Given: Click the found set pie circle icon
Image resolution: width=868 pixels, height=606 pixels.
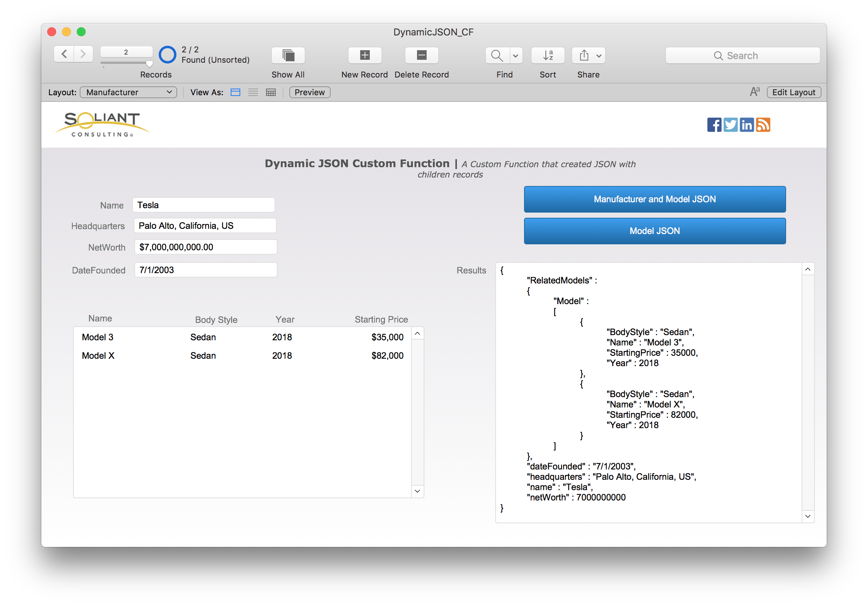Looking at the screenshot, I should (x=168, y=55).
